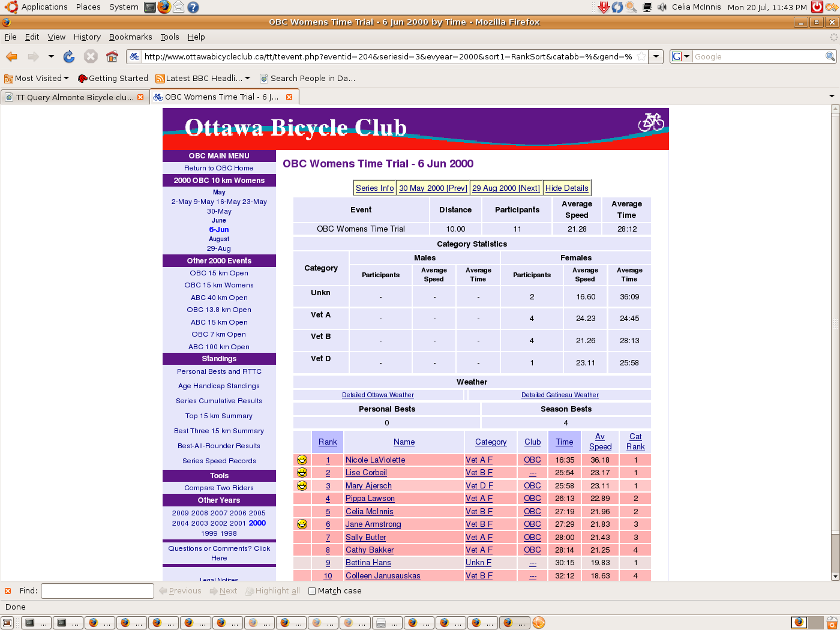Viewport: 840px width, 630px height.
Task: Close the find bar with X icon
Action: coord(8,591)
